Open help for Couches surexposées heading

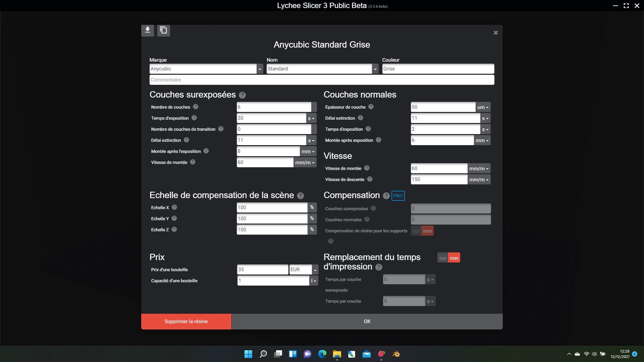242,95
